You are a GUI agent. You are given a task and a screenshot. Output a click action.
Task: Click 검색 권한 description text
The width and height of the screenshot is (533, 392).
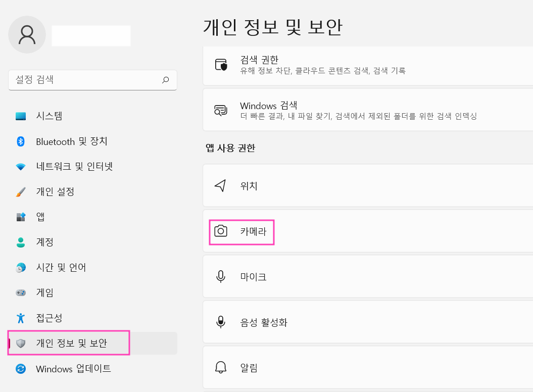coord(323,71)
